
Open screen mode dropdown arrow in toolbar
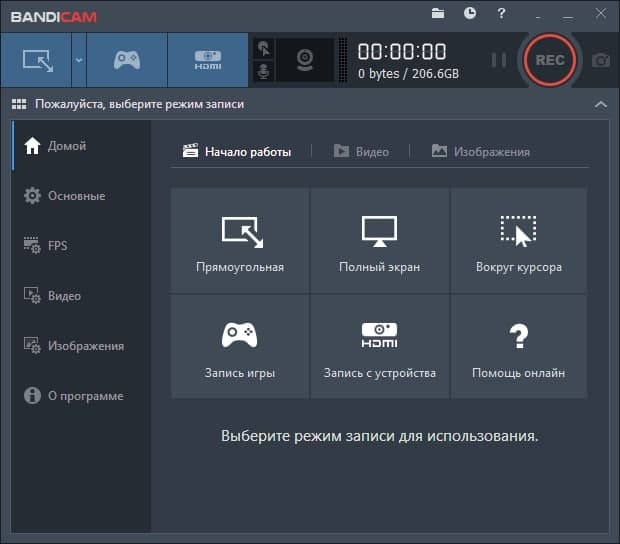click(79, 60)
